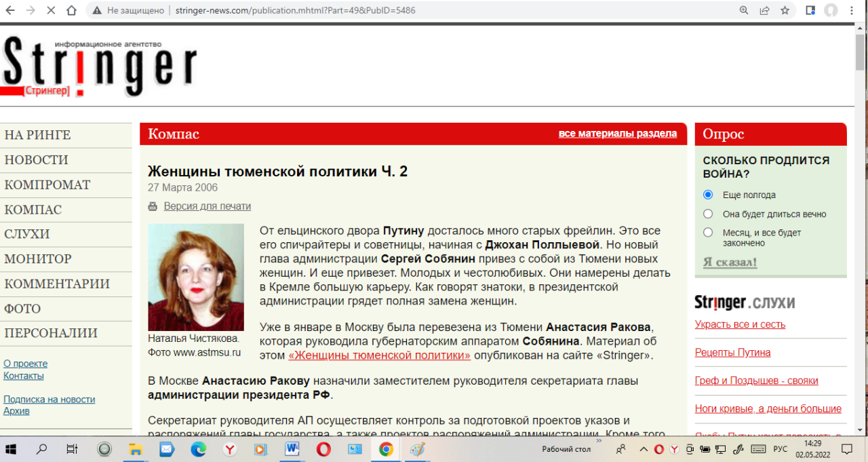Screen dimensions: 868x462
Task: Bookmark this page with the star
Action: 785,10
